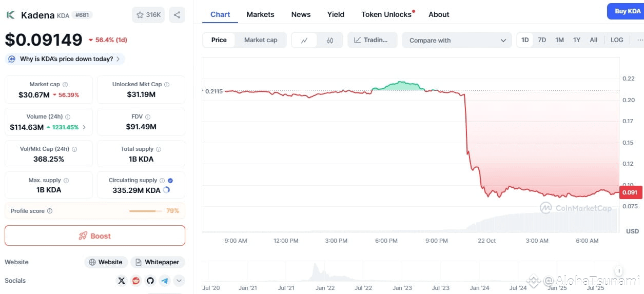Image resolution: width=644 pixels, height=294 pixels.
Task: Open Volume (24h) info icon
Action: pos(68,117)
